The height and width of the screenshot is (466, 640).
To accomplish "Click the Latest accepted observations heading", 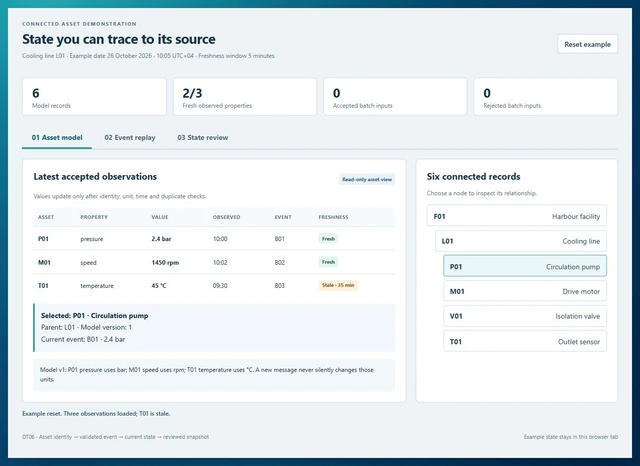I will click(95, 177).
